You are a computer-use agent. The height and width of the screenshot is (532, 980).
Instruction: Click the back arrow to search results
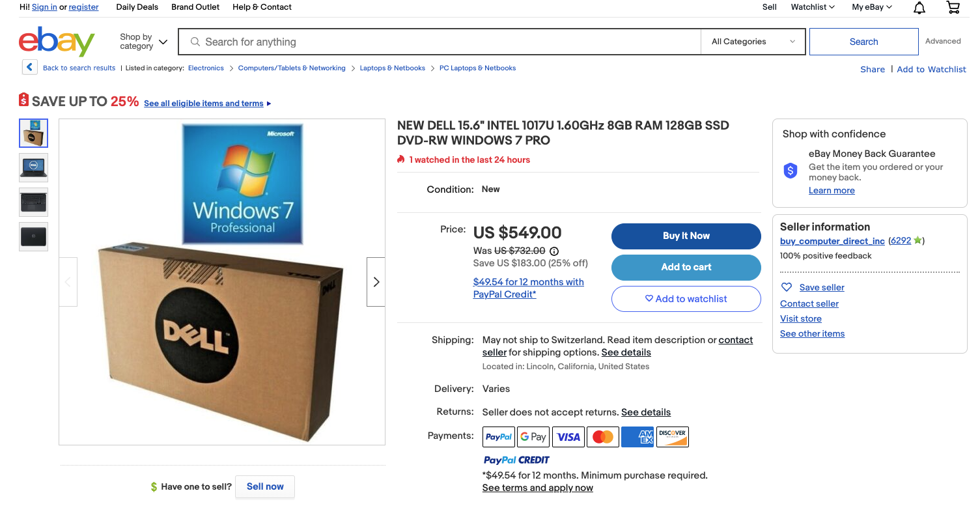click(x=29, y=67)
